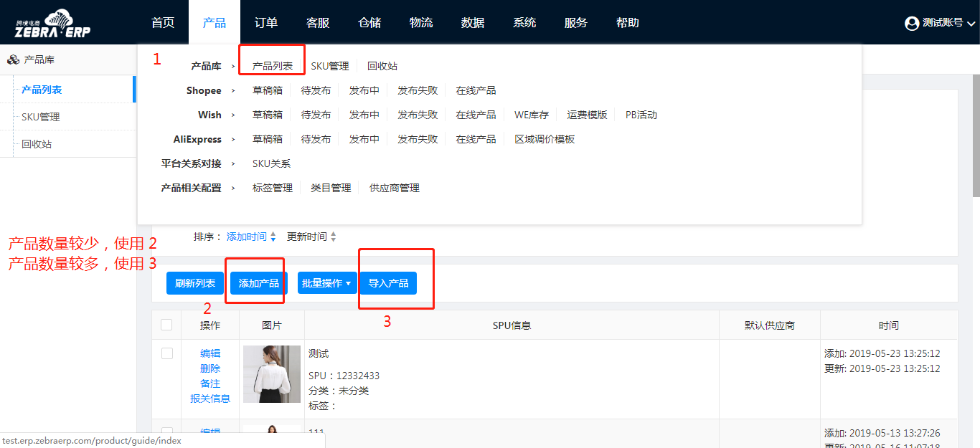Screen dimensions: 980x448
Task: Open the first product's thumbnail image
Action: [x=271, y=374]
